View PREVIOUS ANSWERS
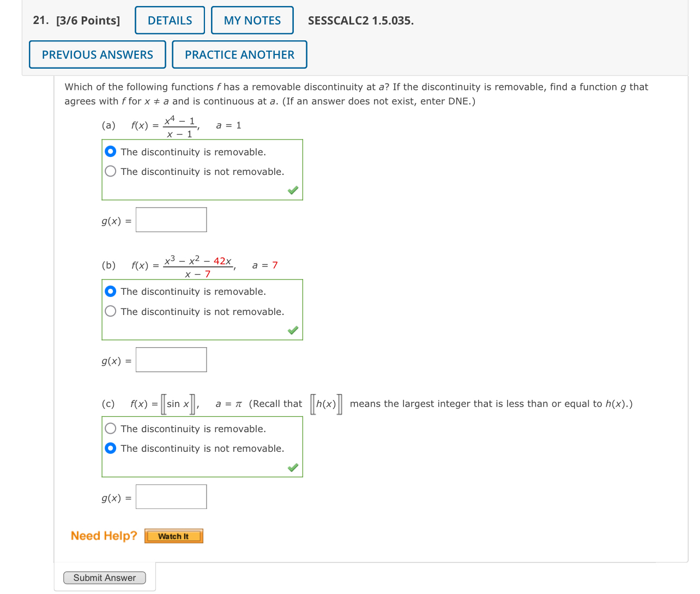The image size is (700, 594). (x=97, y=54)
